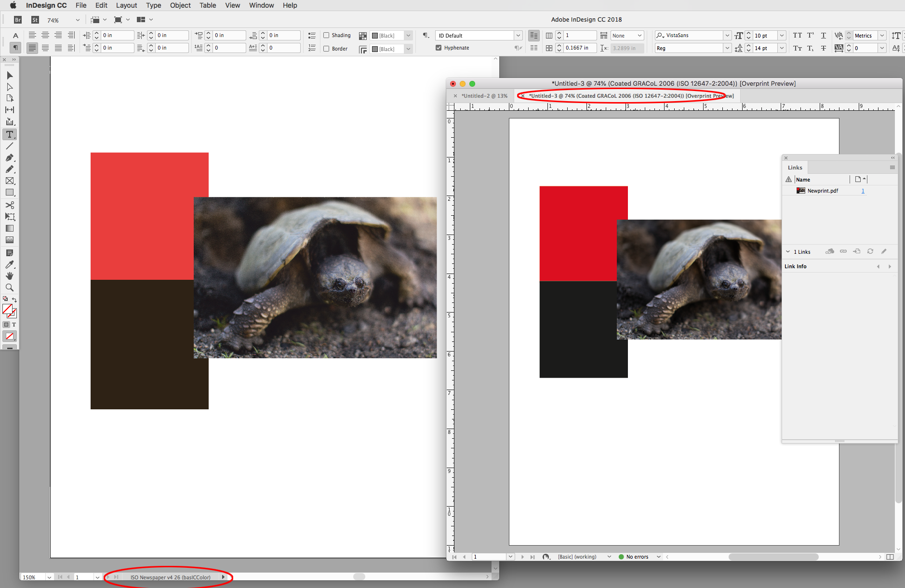The width and height of the screenshot is (905, 588).
Task: Open the Window menu
Action: (x=261, y=5)
